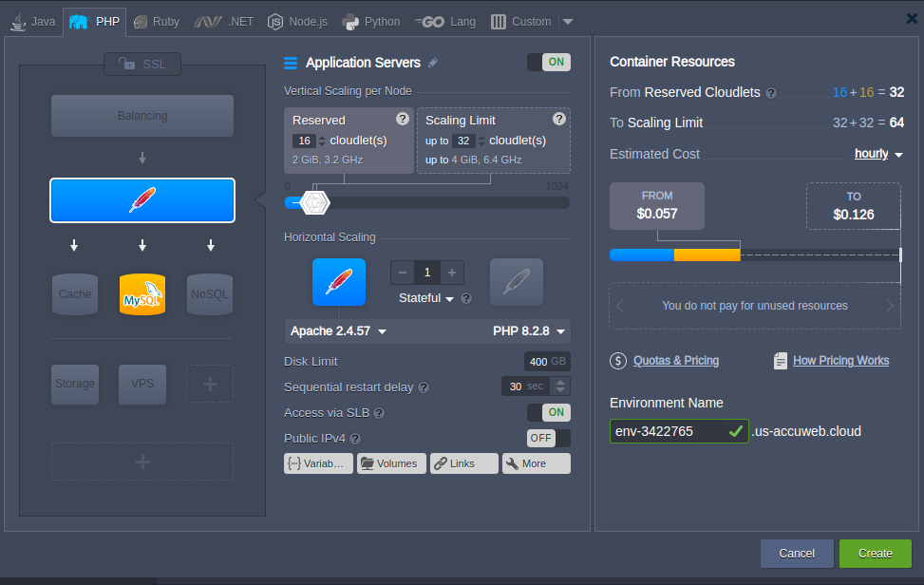Image resolution: width=924 pixels, height=585 pixels.
Task: Expand the Apache 2.4.57 version dropdown
Action: 339,331
